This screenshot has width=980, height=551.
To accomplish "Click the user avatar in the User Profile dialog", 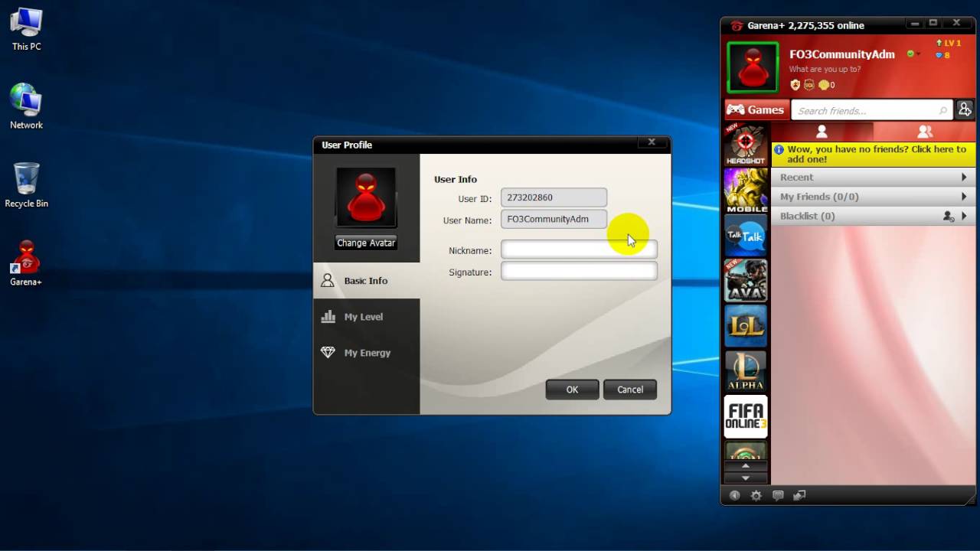I will pos(366,197).
